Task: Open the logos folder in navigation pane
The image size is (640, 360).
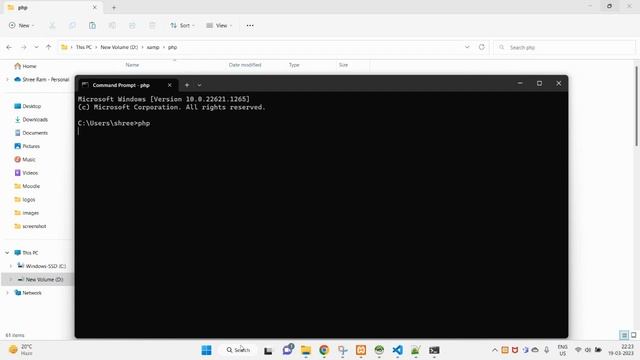Action: pyautogui.click(x=25, y=200)
